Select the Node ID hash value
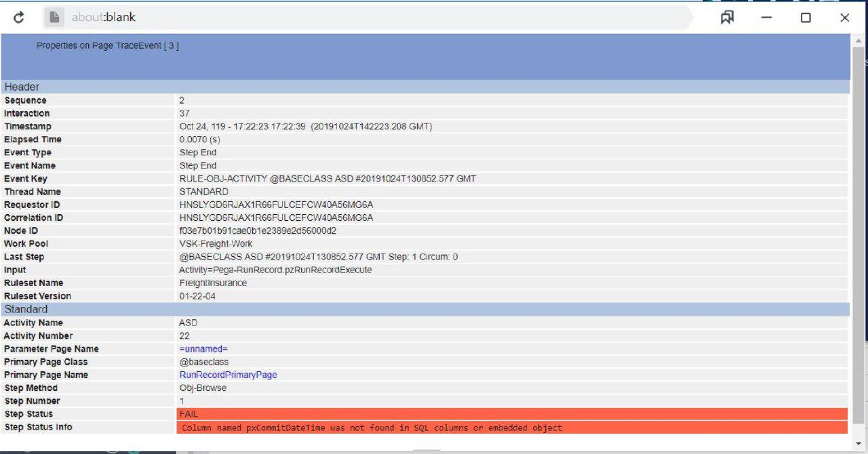This screenshot has width=868, height=454. click(x=258, y=230)
